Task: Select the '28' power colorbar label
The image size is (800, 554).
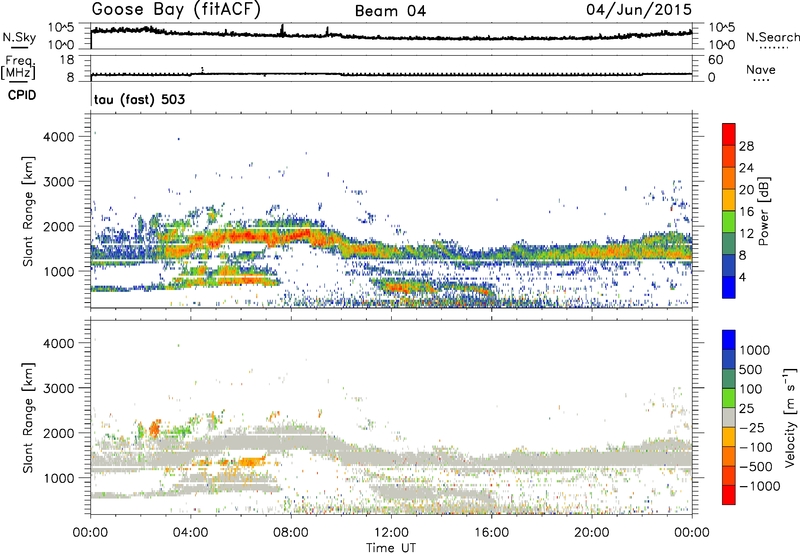Action: click(746, 146)
